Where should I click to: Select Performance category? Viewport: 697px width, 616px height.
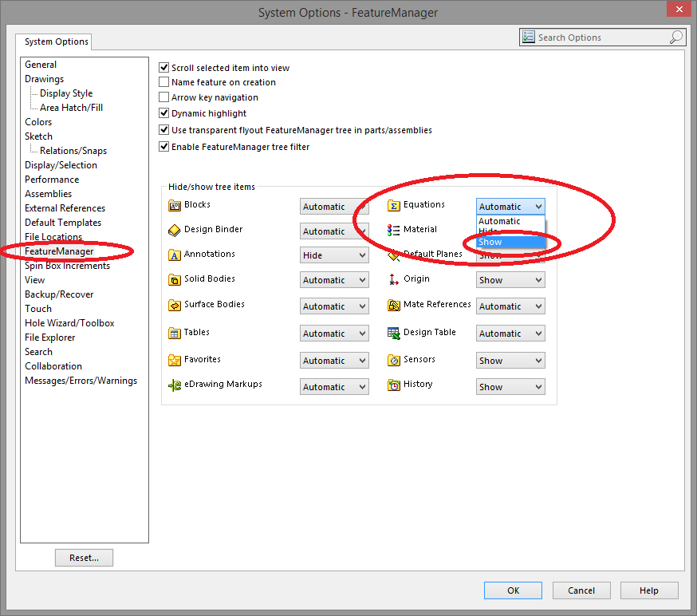[x=52, y=180]
